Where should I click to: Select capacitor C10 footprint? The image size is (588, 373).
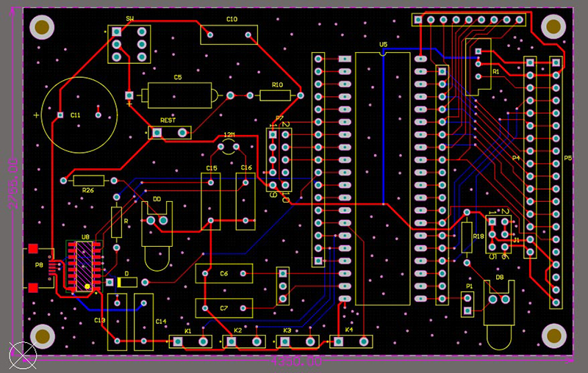click(229, 35)
